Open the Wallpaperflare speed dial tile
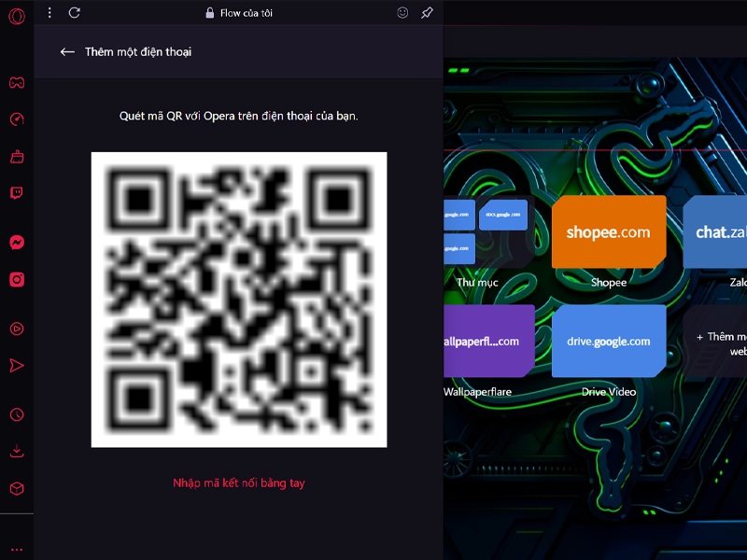The width and height of the screenshot is (747, 560). 488,341
